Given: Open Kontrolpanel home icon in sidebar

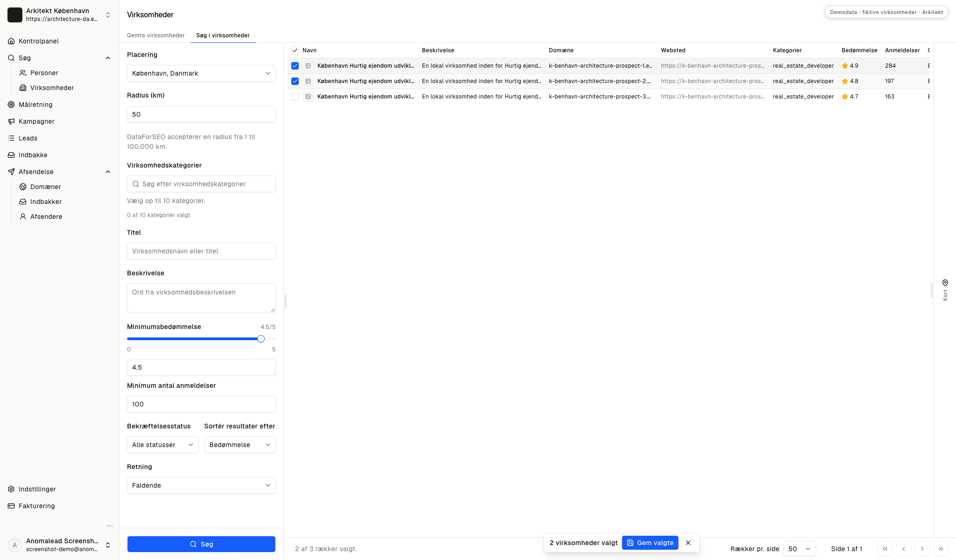Looking at the screenshot, I should point(11,41).
